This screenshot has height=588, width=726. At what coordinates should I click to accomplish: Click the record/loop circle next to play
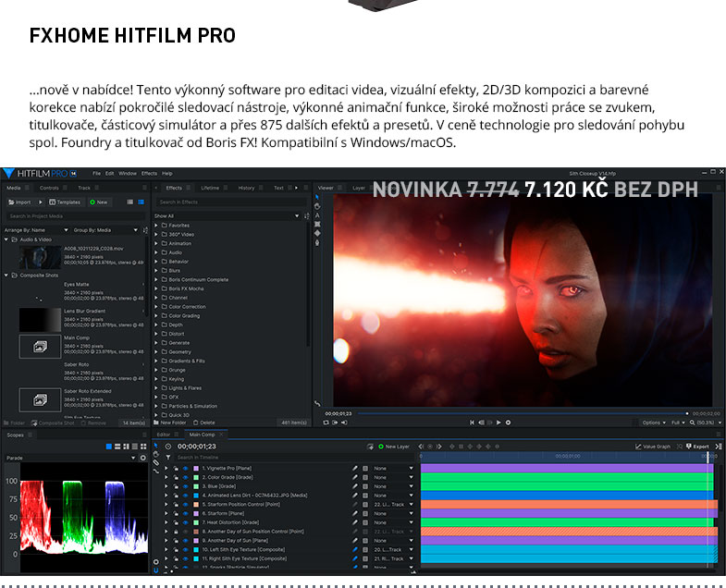(x=508, y=423)
